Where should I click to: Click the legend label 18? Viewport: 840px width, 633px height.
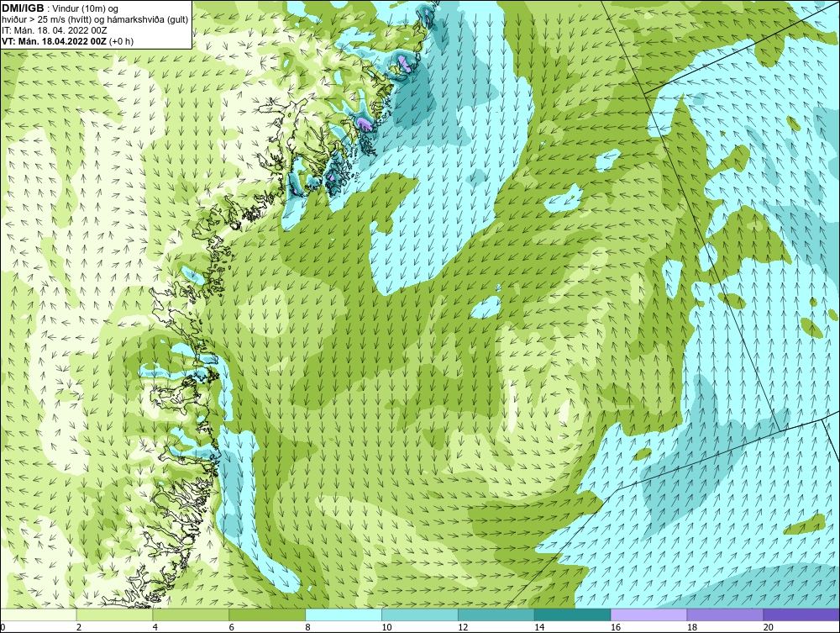tap(691, 627)
